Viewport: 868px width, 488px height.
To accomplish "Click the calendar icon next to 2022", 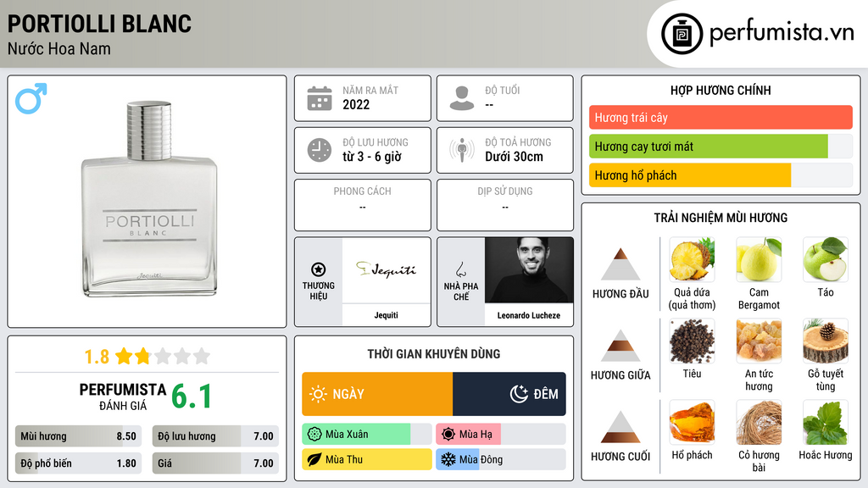I will pos(320,98).
